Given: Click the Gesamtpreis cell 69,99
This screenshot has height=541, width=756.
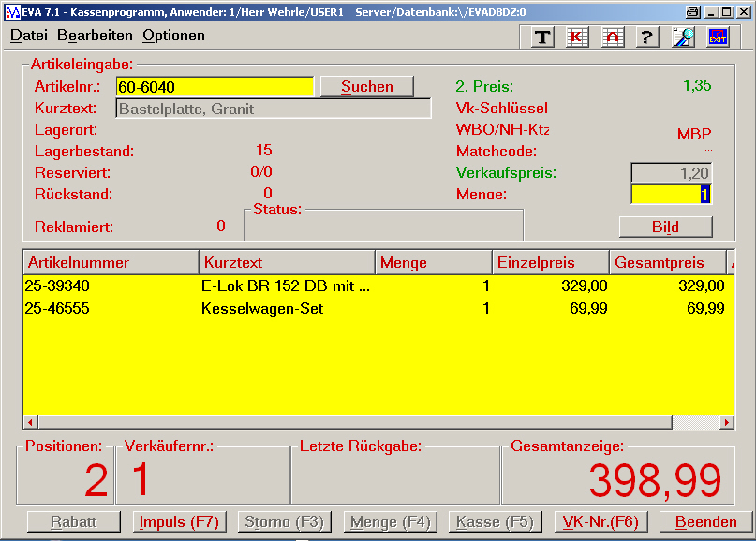Looking at the screenshot, I should click(x=705, y=308).
